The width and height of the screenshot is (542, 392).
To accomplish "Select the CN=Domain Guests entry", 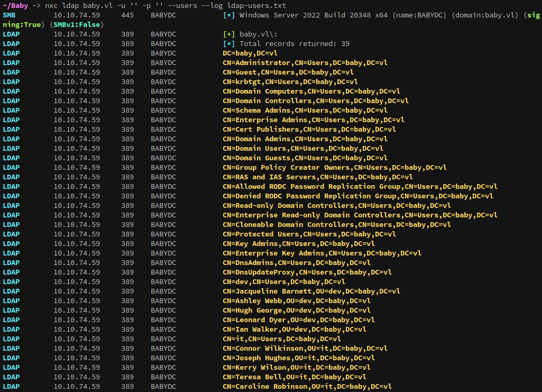I will click(305, 158).
